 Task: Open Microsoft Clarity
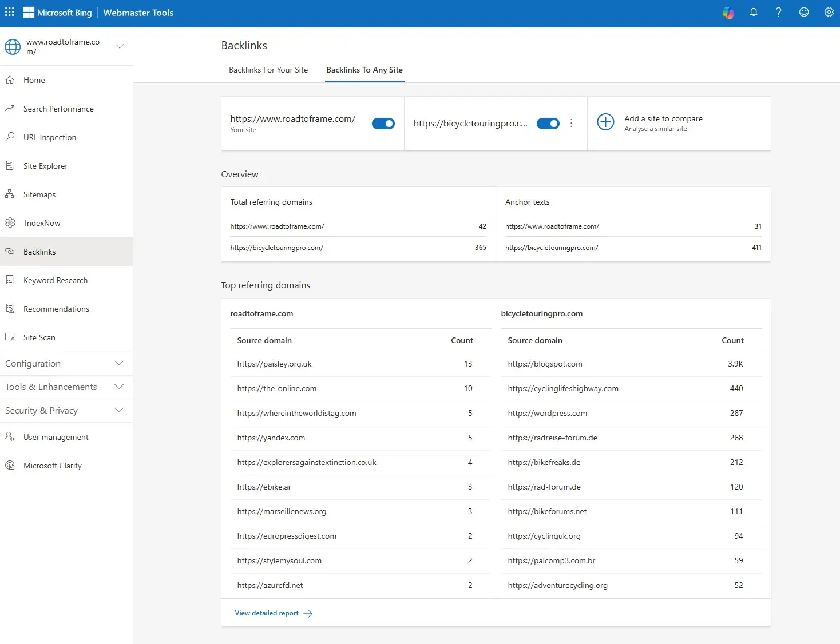(x=52, y=466)
